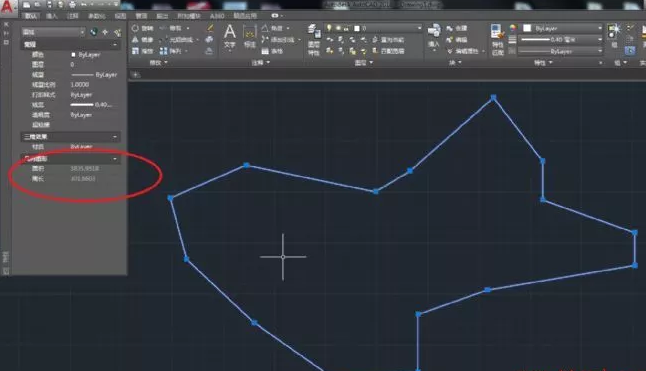
Task: Switch to the 视图 (View) ribbon tab
Action: click(120, 16)
